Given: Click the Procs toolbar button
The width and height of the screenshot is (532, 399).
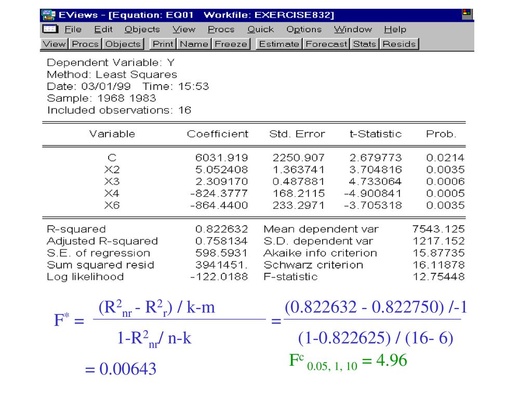Looking at the screenshot, I should coord(85,44).
